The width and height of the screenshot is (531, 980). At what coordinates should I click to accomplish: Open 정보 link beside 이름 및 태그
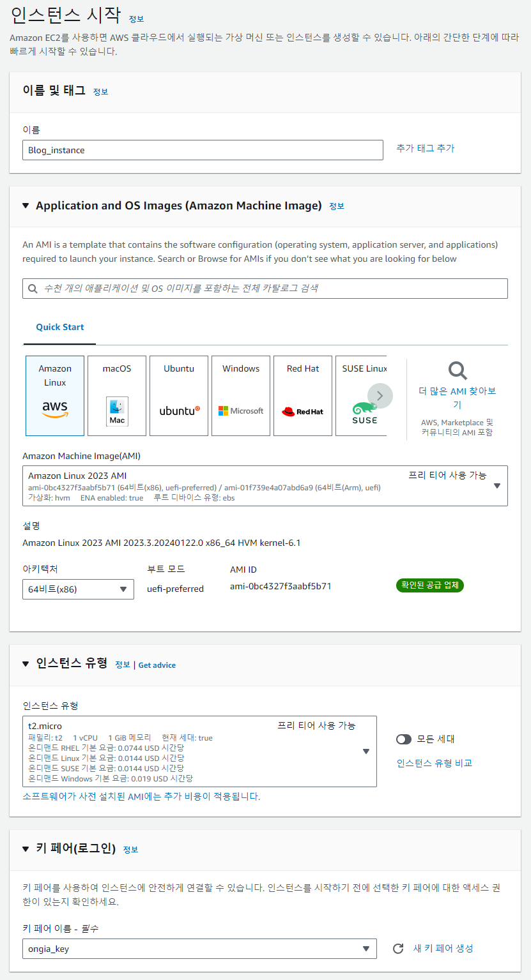pos(100,92)
